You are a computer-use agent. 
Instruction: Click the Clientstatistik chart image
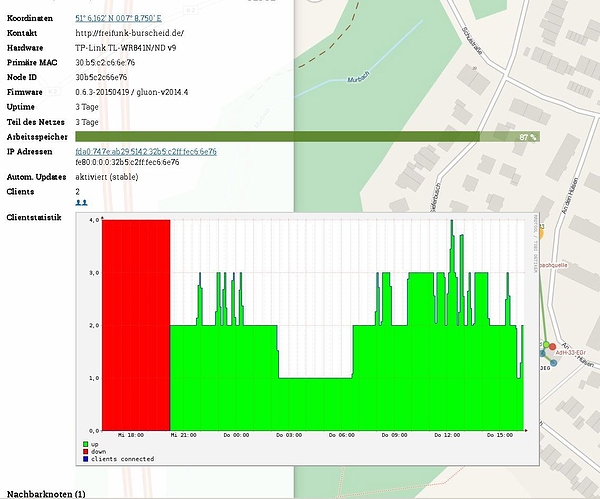(x=308, y=339)
